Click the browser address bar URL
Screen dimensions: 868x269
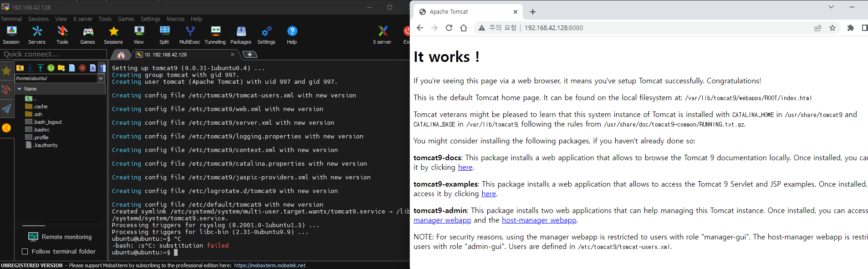(553, 28)
